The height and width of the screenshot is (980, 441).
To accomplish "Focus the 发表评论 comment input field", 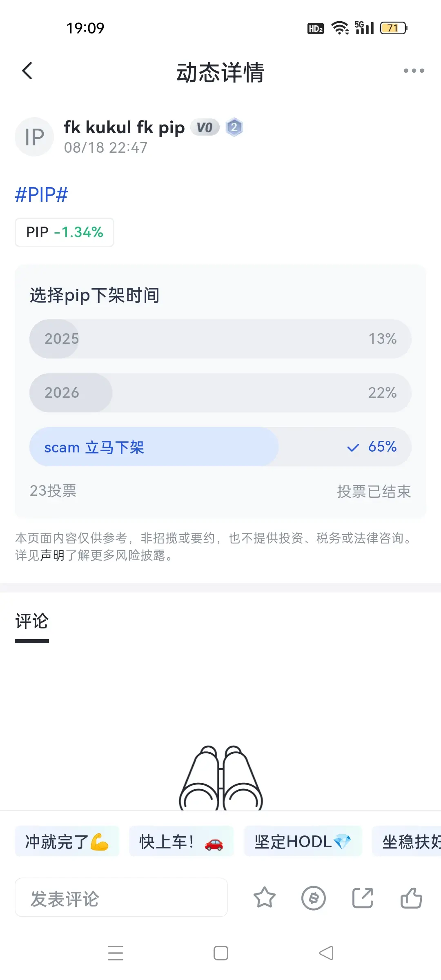I will [x=121, y=898].
